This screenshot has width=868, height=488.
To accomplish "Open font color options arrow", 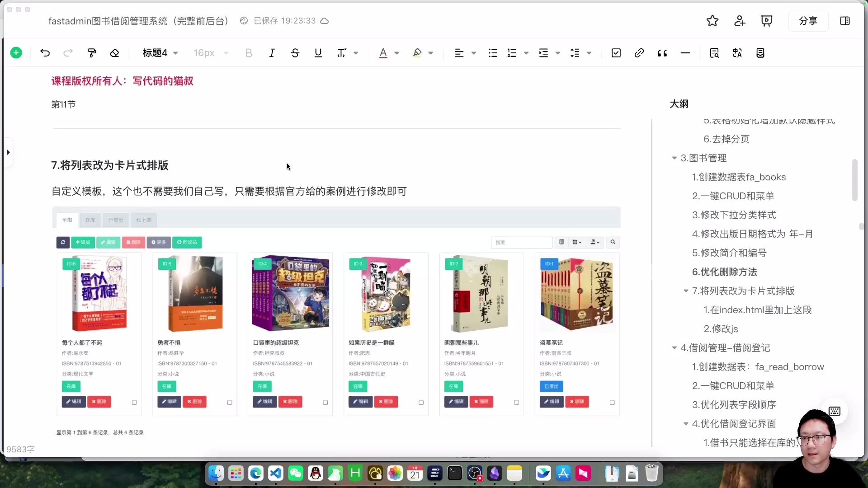I will 396,53.
